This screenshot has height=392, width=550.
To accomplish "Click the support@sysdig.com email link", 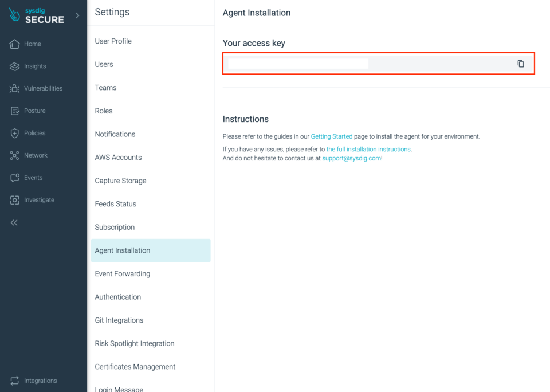I will (351, 158).
